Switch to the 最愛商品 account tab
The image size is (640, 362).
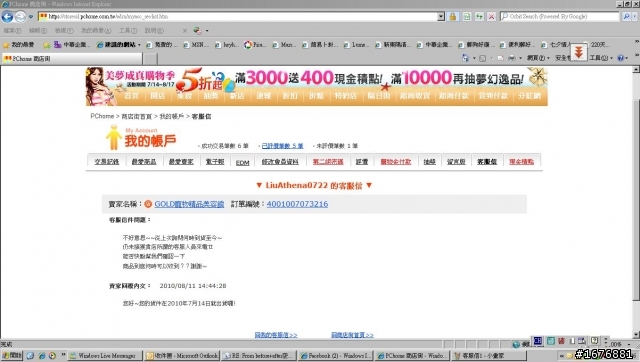tap(144, 162)
